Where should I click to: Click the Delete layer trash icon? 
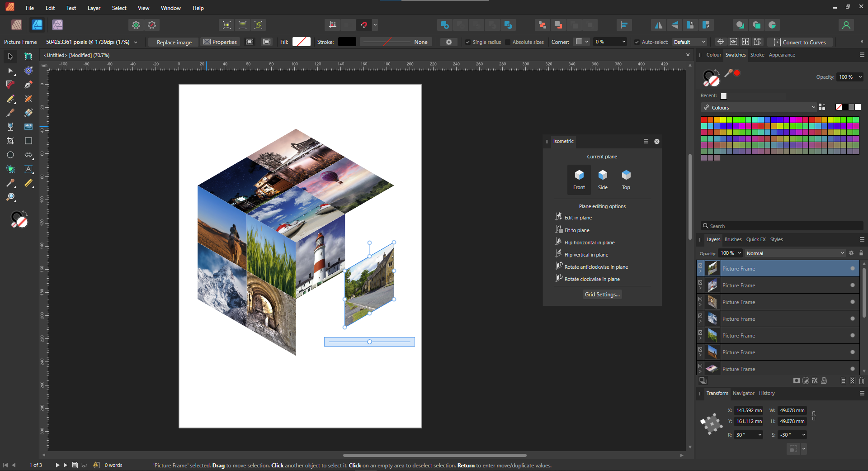click(862, 381)
